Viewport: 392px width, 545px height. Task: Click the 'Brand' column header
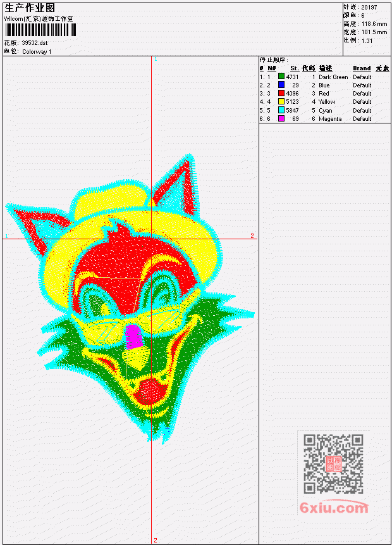[362, 68]
